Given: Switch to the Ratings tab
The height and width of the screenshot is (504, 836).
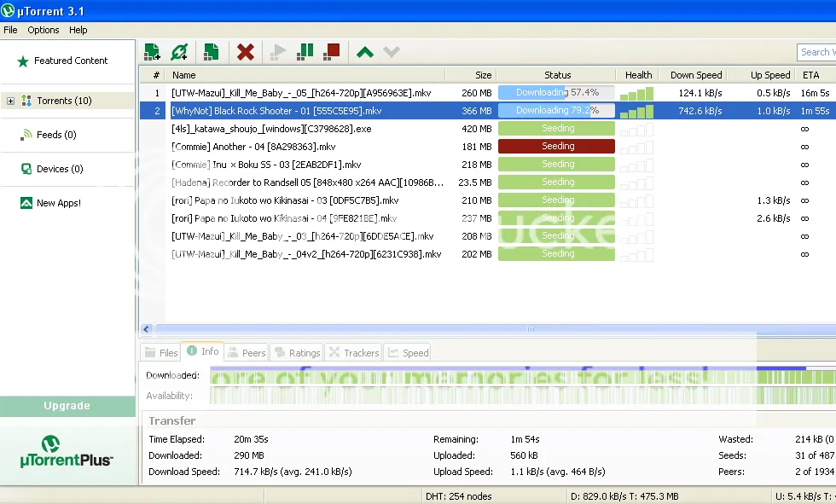Looking at the screenshot, I should click(x=298, y=353).
